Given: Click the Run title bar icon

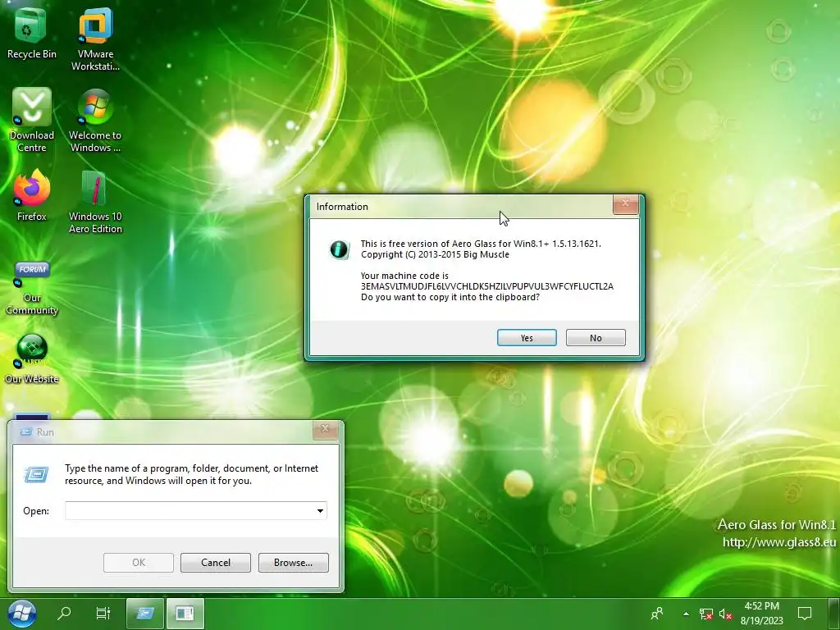Looking at the screenshot, I should (x=25, y=431).
